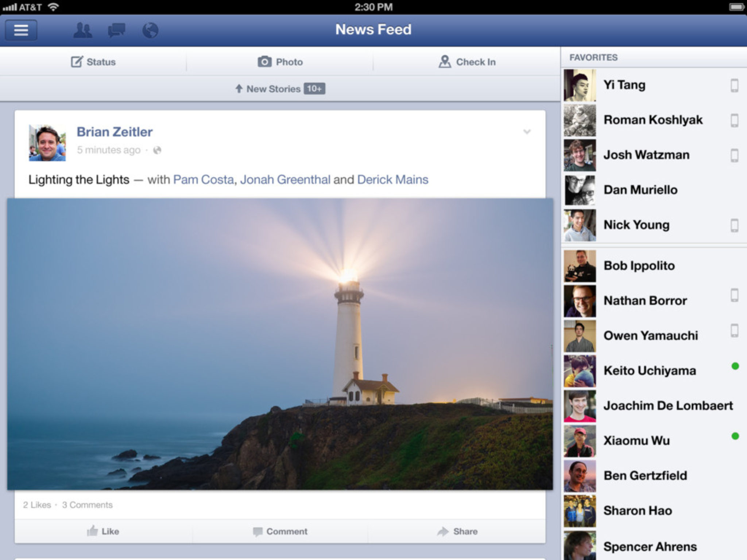Click the public globe privacy icon

(x=157, y=150)
